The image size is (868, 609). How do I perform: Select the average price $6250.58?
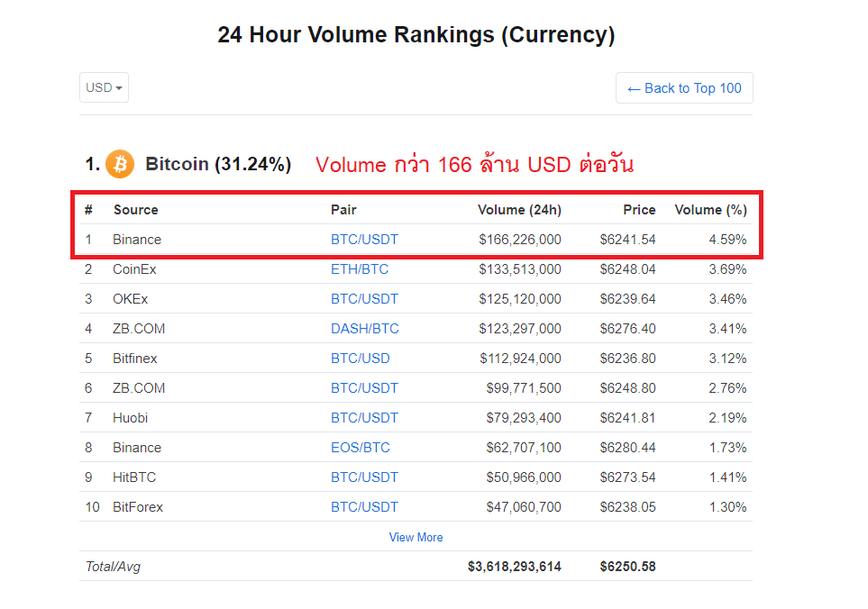(x=627, y=567)
